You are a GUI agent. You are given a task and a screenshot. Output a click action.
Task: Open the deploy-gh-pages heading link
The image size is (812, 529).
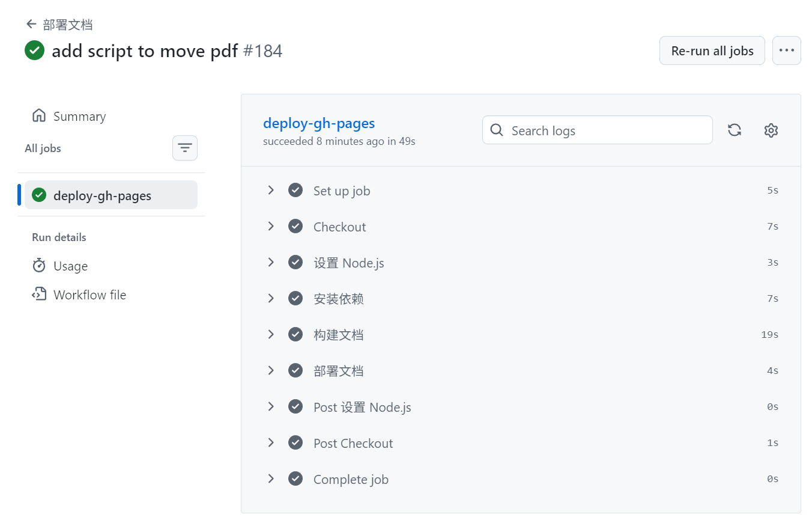319,123
